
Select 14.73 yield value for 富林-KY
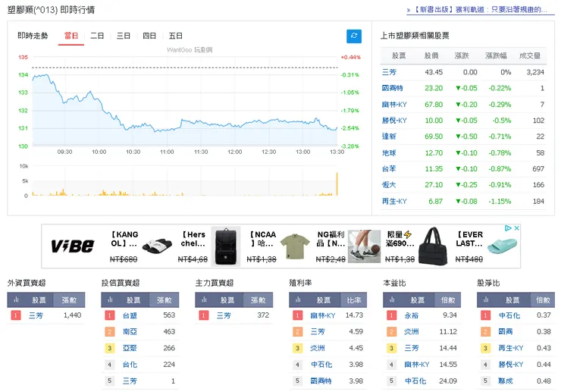(354, 315)
